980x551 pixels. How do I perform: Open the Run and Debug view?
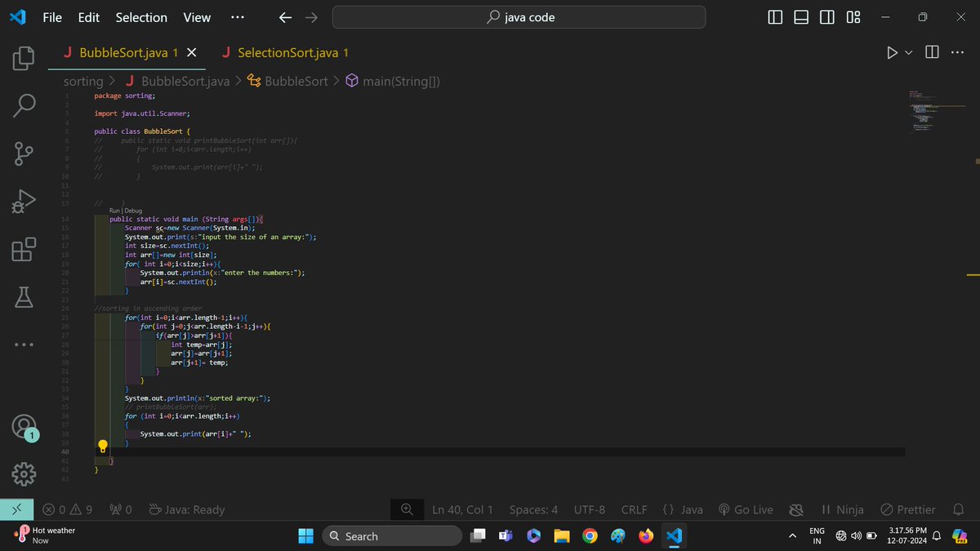coord(24,201)
